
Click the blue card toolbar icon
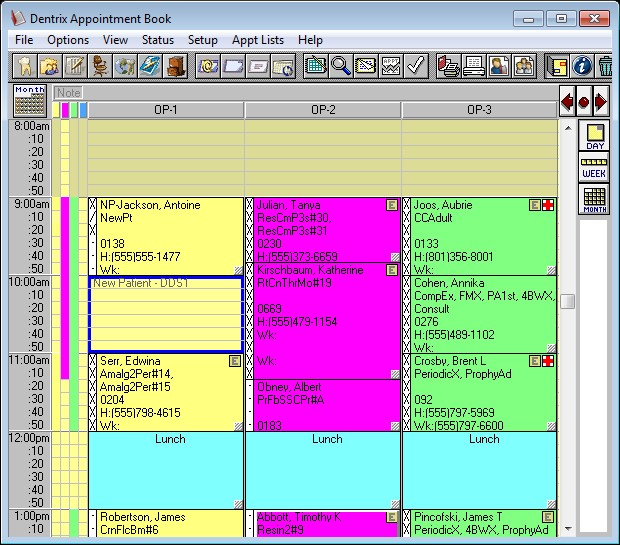(x=150, y=66)
